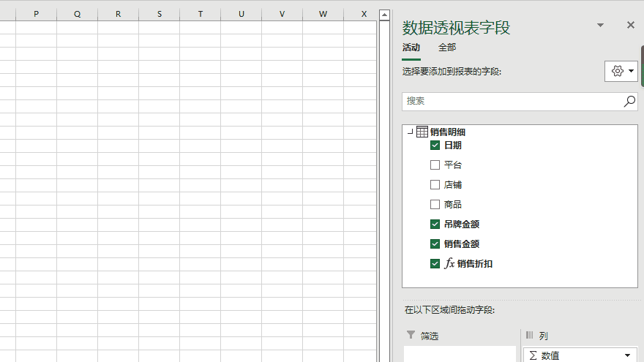Click the search magnifier icon in field list
Screen dimensions: 644x362
629,101
